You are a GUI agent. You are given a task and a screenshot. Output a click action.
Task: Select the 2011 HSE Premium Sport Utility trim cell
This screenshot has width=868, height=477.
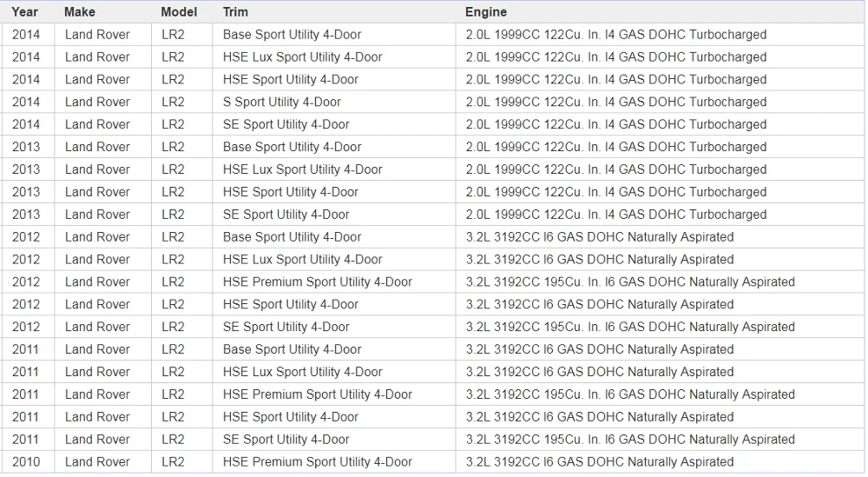(317, 394)
